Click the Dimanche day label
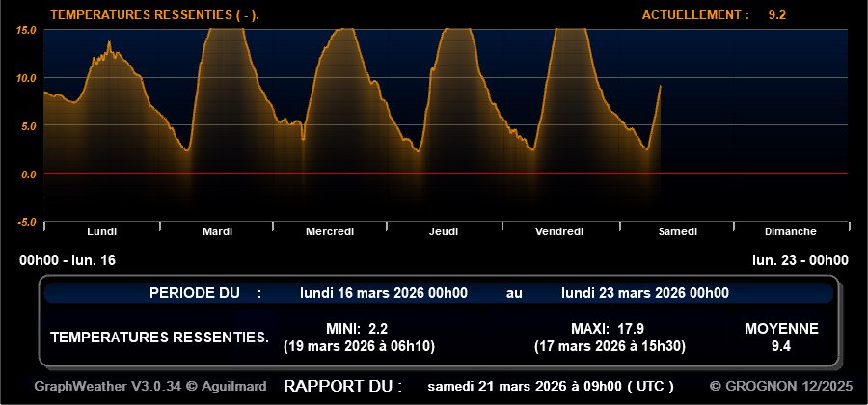 pyautogui.click(x=790, y=231)
